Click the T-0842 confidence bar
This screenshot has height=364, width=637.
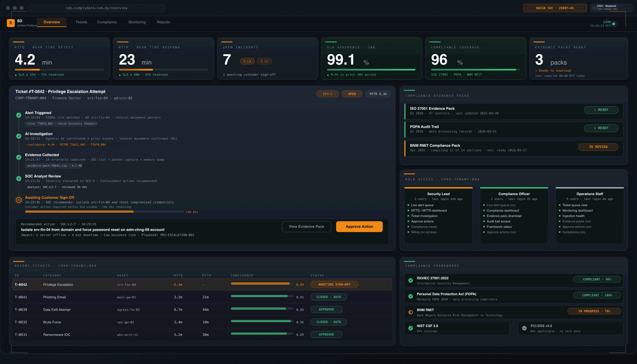(262, 284)
